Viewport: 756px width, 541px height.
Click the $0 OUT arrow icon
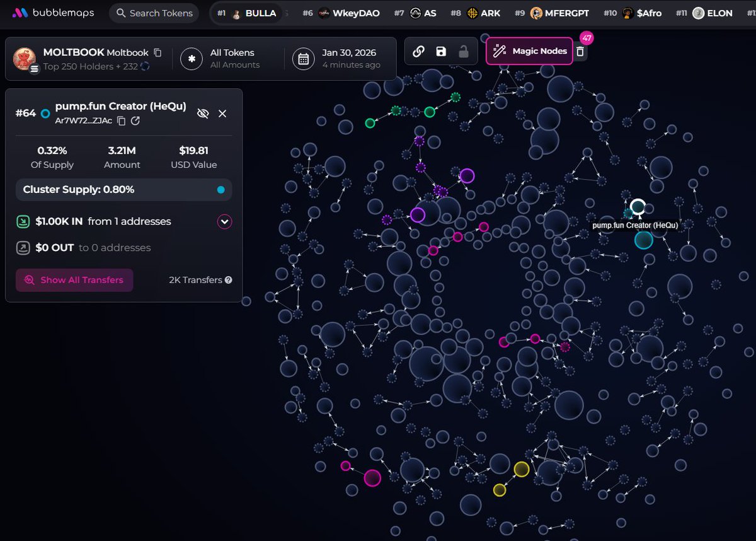[23, 248]
